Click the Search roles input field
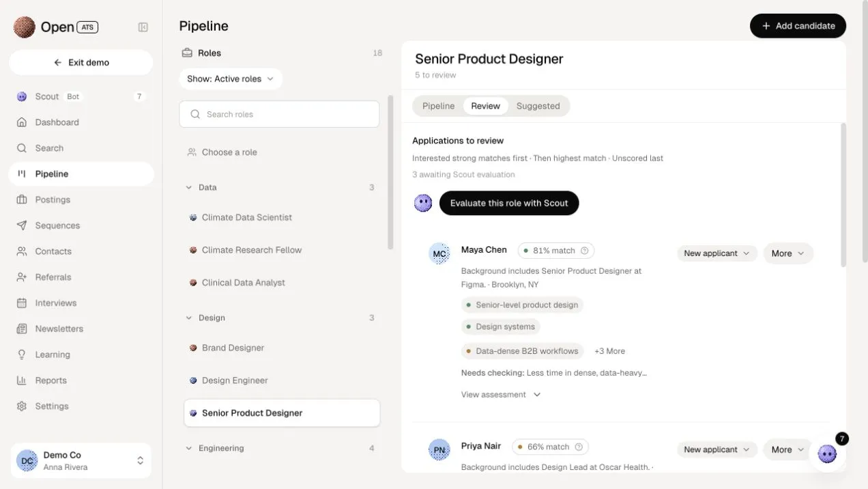 pyautogui.click(x=279, y=114)
